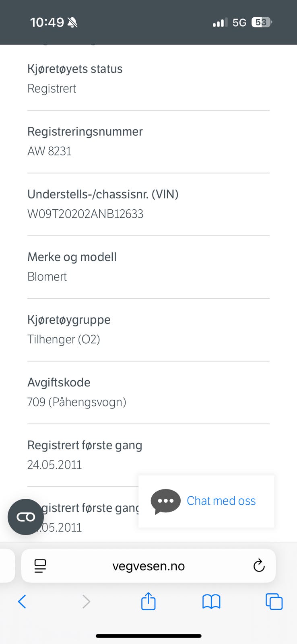Tap the "Tilhenger (O2)" vehicle group value
Viewport: 297px width, 644px height.
[x=64, y=339]
